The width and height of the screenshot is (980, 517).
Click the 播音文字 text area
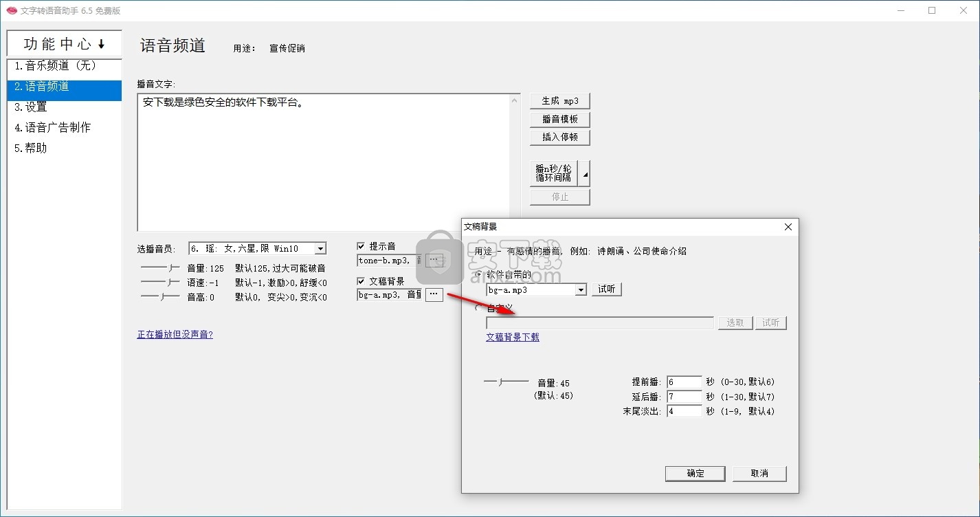click(323, 162)
